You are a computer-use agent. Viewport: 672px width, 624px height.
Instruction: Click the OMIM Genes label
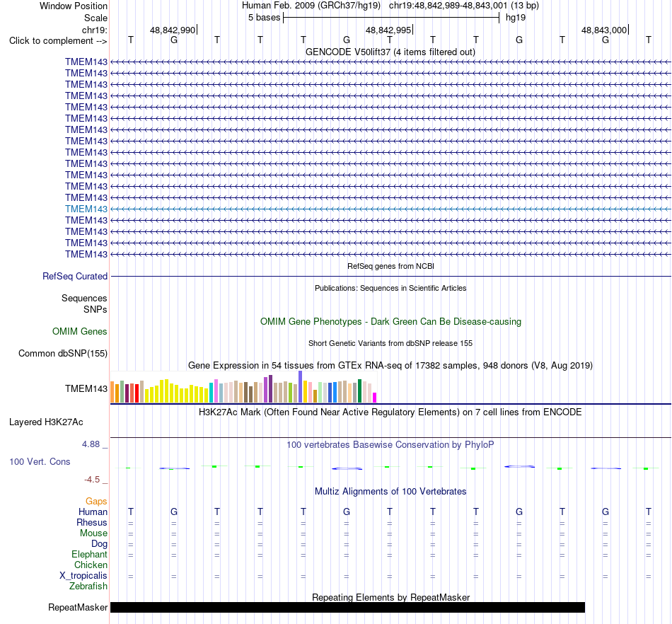[80, 331]
